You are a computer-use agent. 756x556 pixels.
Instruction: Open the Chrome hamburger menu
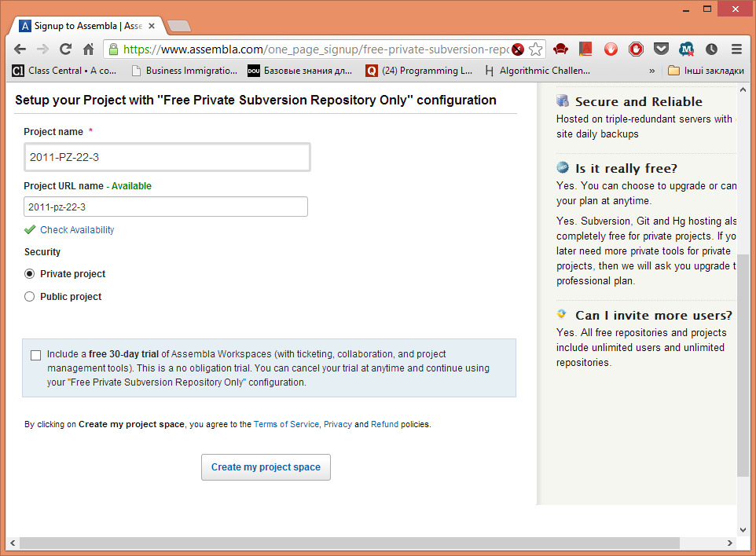[736, 49]
